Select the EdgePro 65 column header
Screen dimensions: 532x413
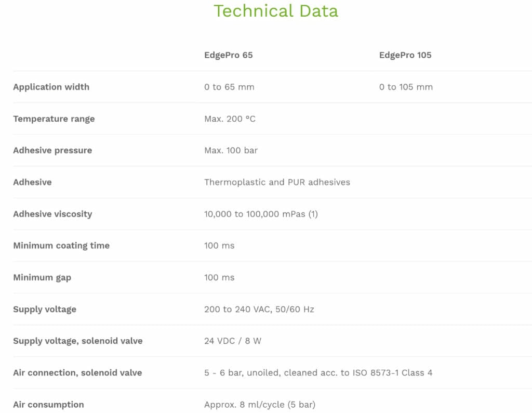(x=228, y=55)
